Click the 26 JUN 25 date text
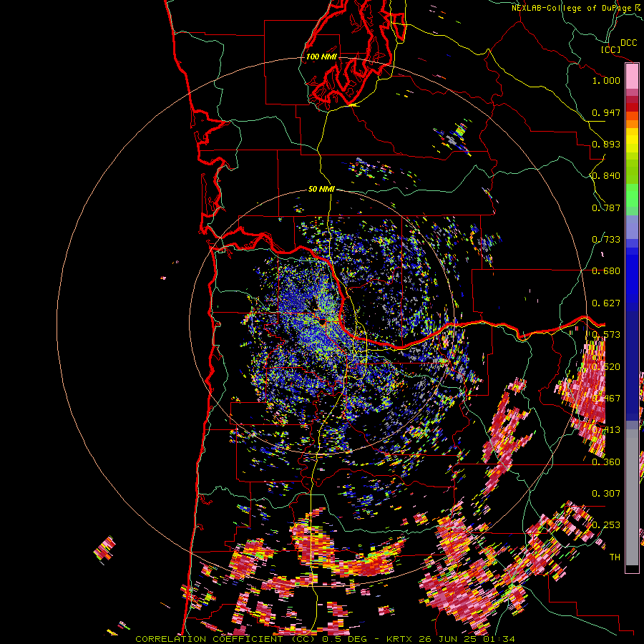Screen dimensions: 644x644 (x=447, y=639)
